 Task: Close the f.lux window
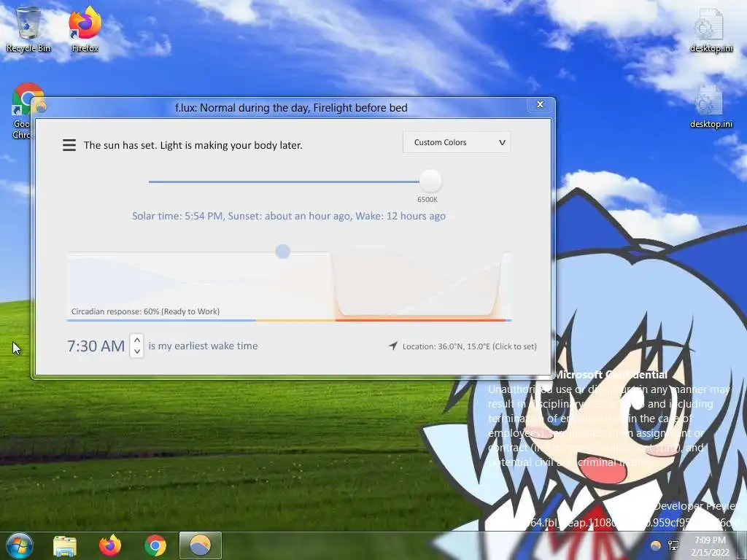click(x=541, y=104)
